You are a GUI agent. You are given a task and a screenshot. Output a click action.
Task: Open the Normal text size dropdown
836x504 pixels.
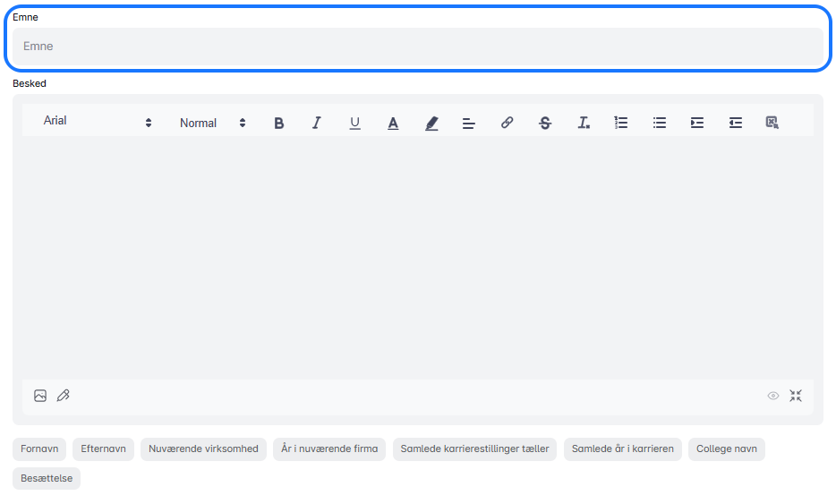pyautogui.click(x=212, y=124)
